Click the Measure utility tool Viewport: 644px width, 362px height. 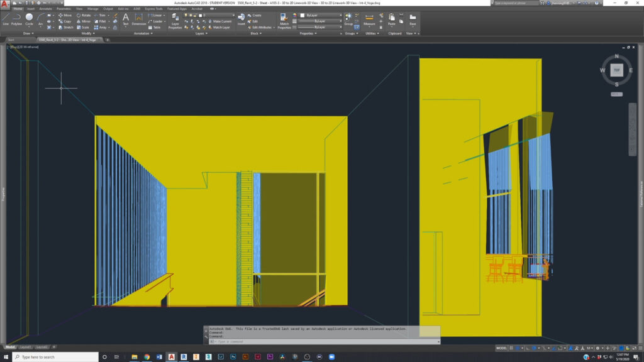tap(369, 19)
